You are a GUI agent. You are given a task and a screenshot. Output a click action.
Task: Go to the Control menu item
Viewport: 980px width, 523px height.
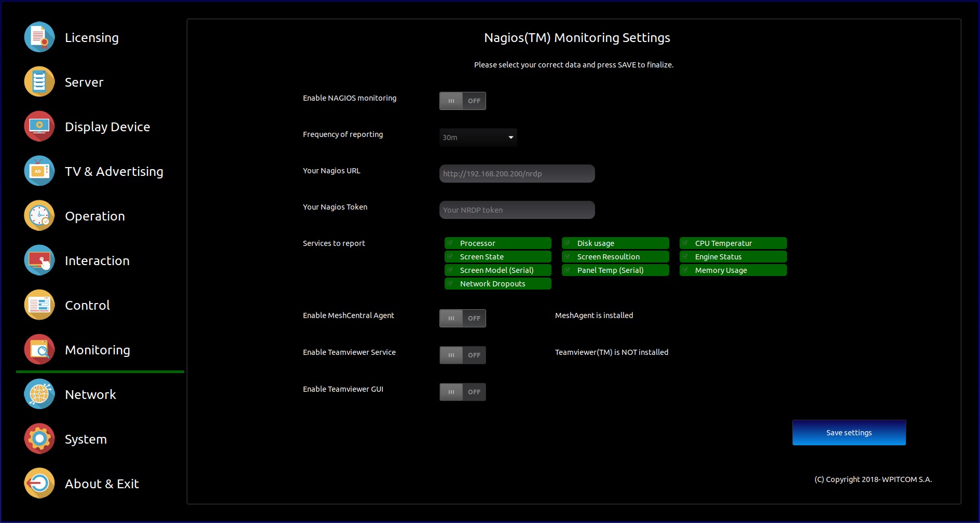(x=87, y=305)
